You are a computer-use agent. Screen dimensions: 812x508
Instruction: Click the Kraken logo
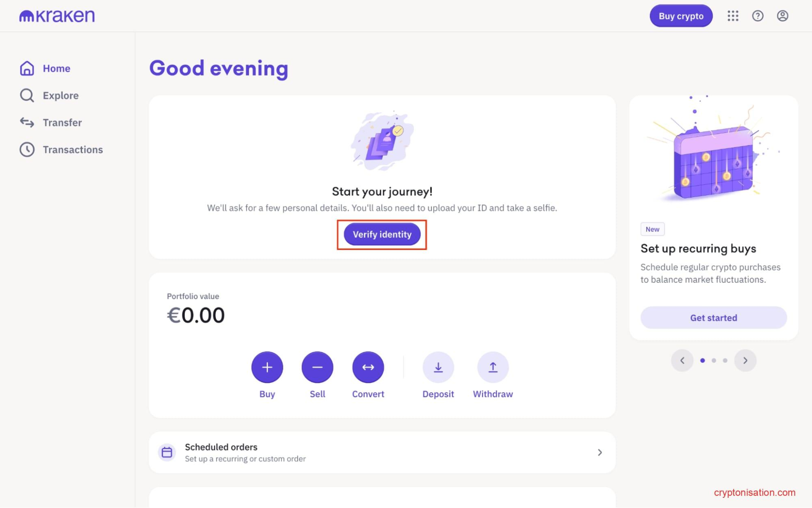click(x=57, y=16)
